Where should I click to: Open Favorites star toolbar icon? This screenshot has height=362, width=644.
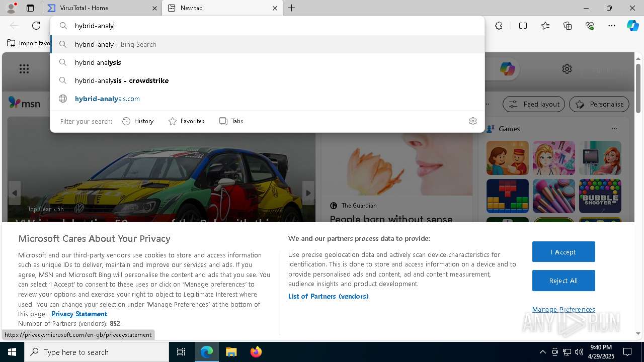(545, 26)
